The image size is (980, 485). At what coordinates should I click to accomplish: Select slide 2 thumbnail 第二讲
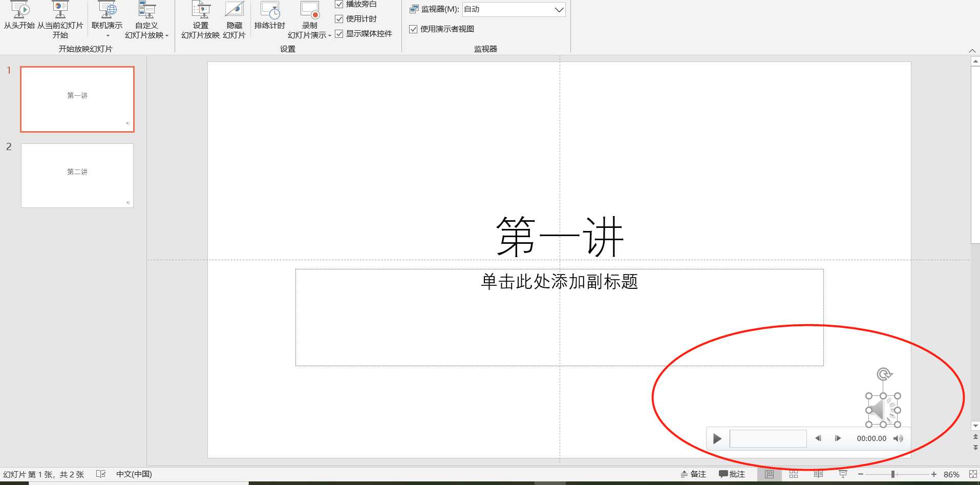(x=77, y=175)
